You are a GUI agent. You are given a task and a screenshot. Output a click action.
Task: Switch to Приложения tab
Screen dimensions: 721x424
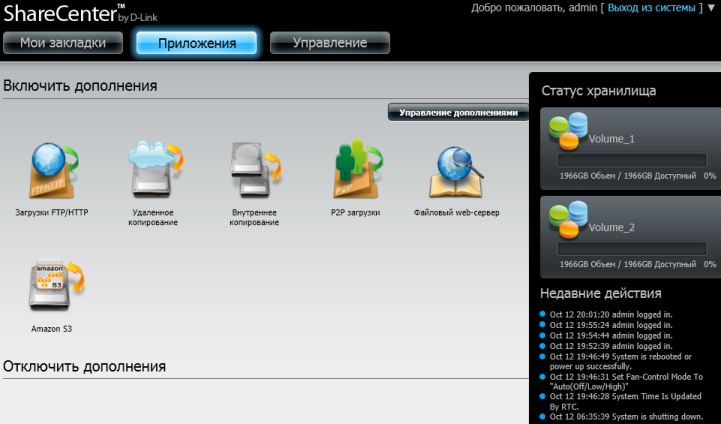pyautogui.click(x=197, y=43)
